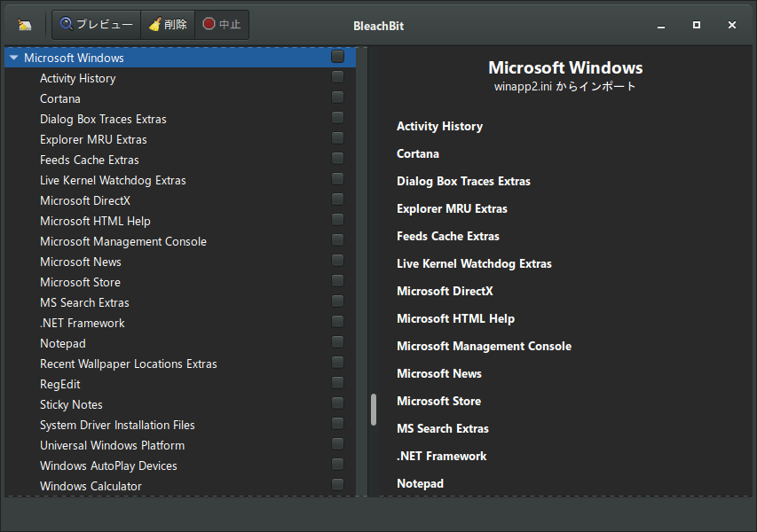Enable the Universal Windows Platform checkbox
Viewport: 757px width, 532px height.
(x=337, y=444)
